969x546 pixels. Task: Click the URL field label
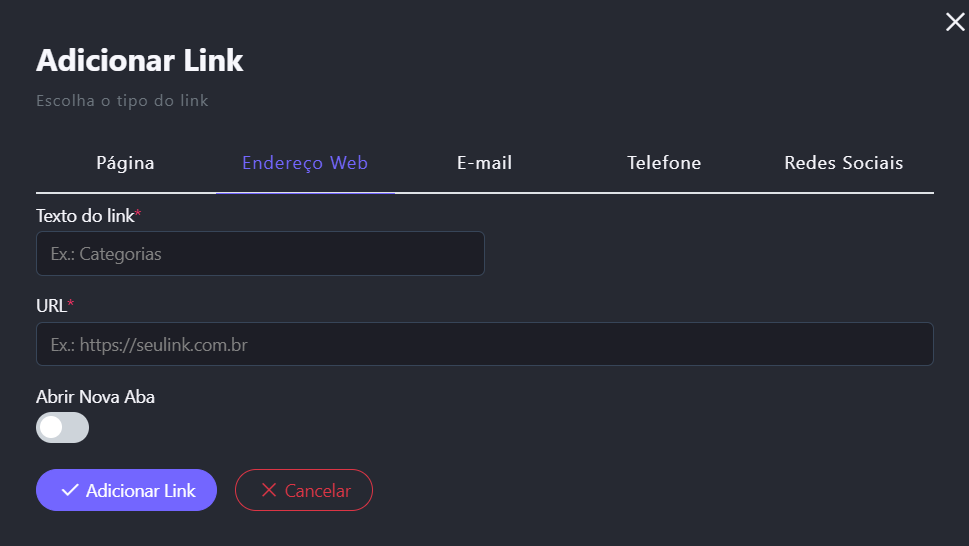pyautogui.click(x=52, y=305)
